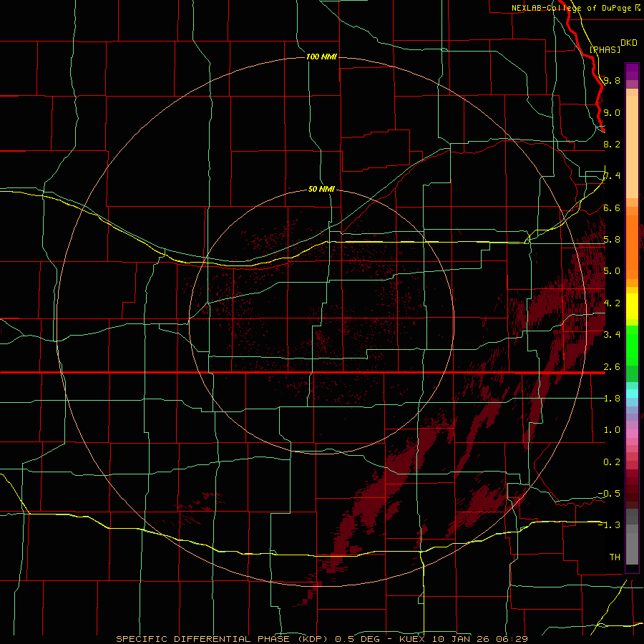
Task: Click the '-1.3' legend scale value
Action: pyautogui.click(x=609, y=525)
